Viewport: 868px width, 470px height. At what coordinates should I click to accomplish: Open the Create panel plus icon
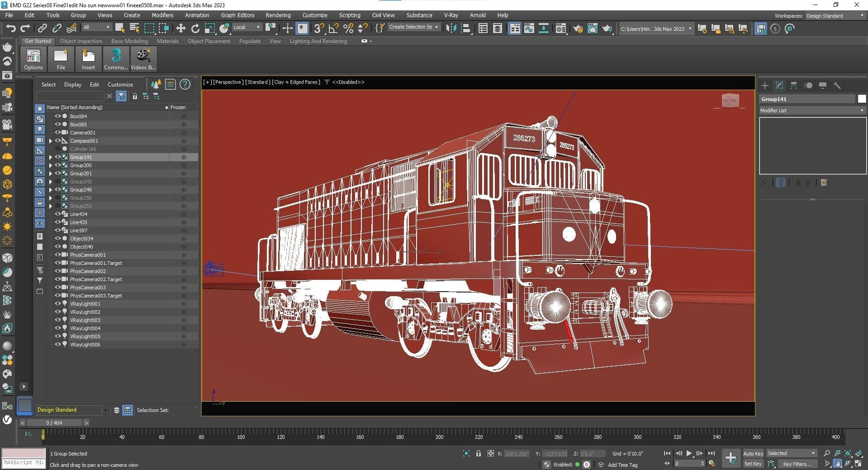765,86
